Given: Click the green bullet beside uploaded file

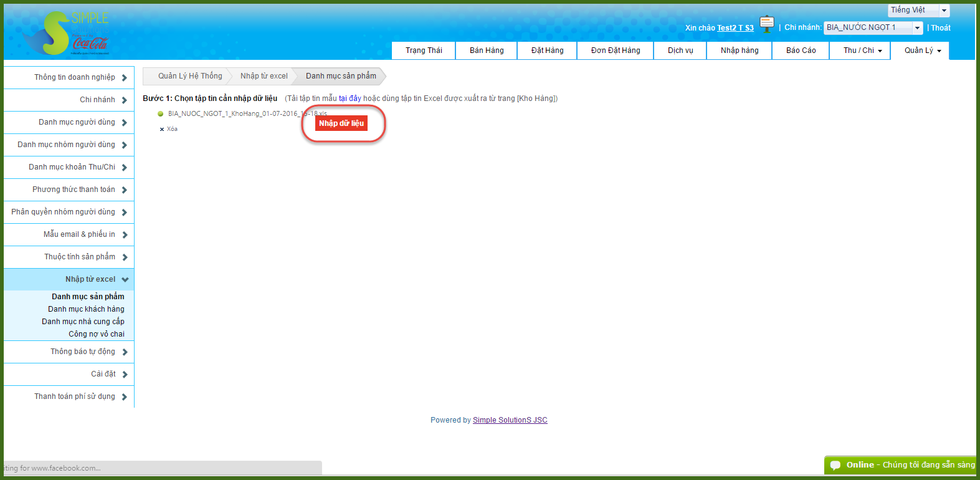Looking at the screenshot, I should pyautogui.click(x=160, y=114).
